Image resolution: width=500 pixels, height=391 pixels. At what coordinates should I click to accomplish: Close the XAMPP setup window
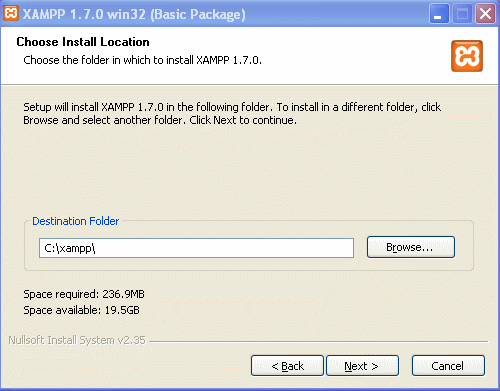tap(485, 14)
